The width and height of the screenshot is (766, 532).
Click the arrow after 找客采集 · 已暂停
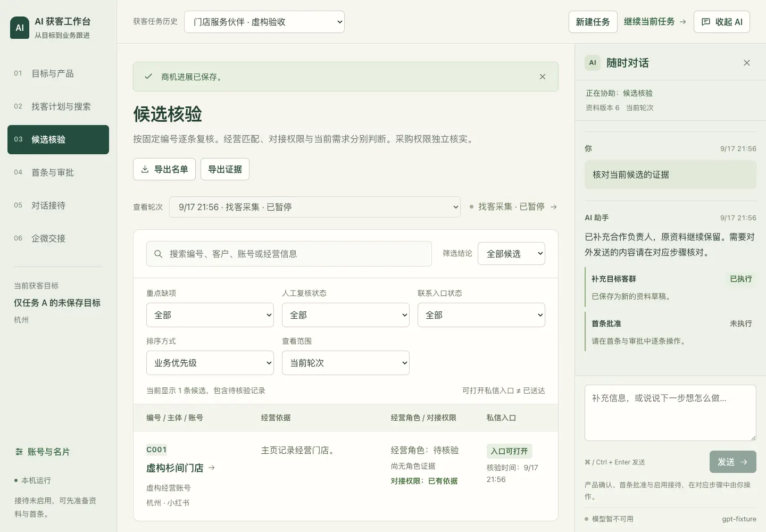click(x=554, y=206)
